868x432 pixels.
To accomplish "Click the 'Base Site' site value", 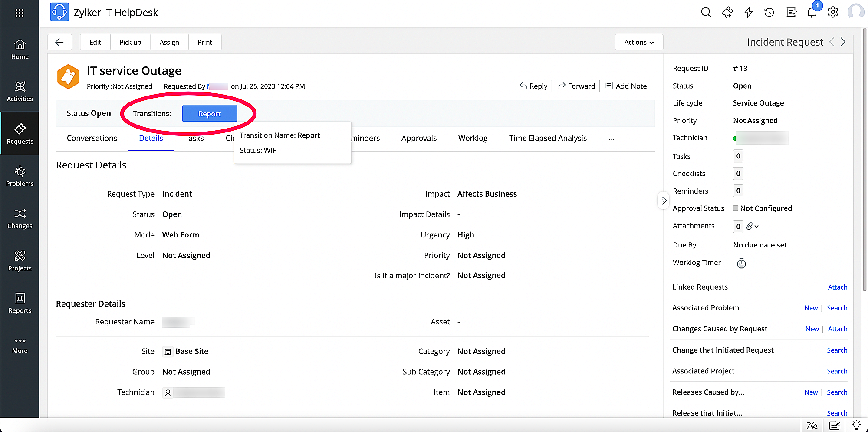I will pos(191,351).
